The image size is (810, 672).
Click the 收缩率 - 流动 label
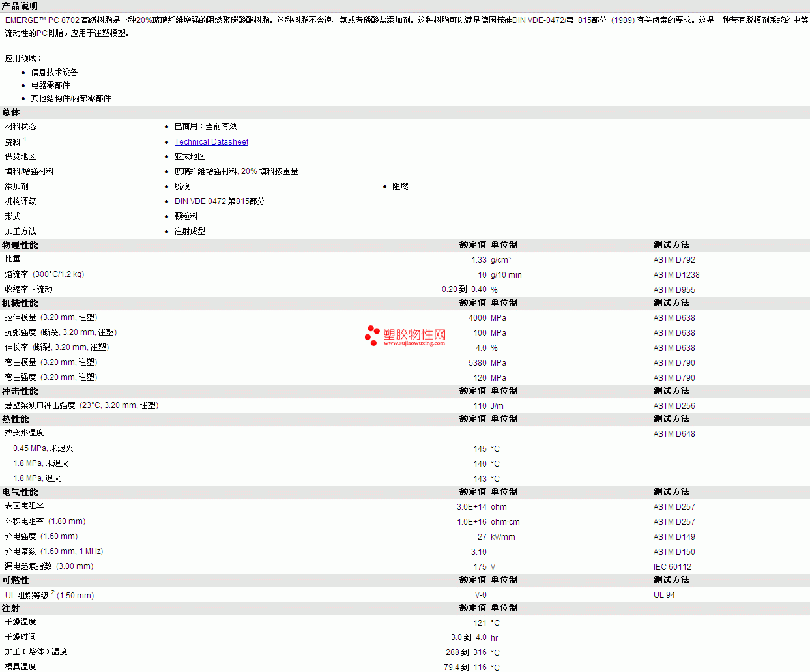[29, 289]
